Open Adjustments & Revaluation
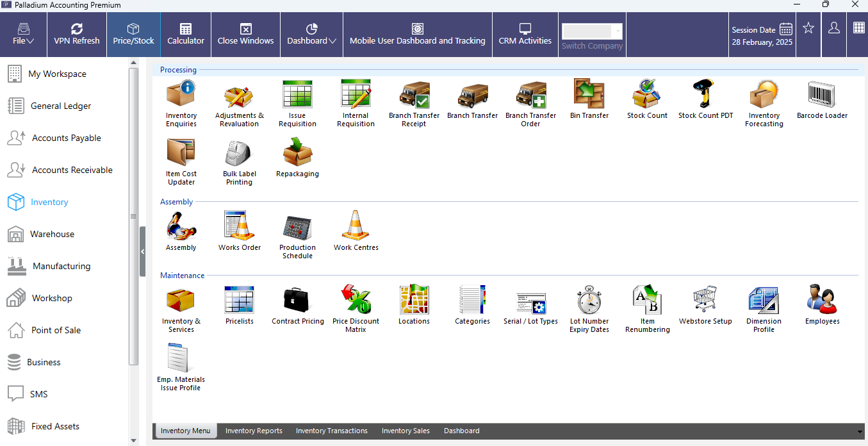 point(240,103)
